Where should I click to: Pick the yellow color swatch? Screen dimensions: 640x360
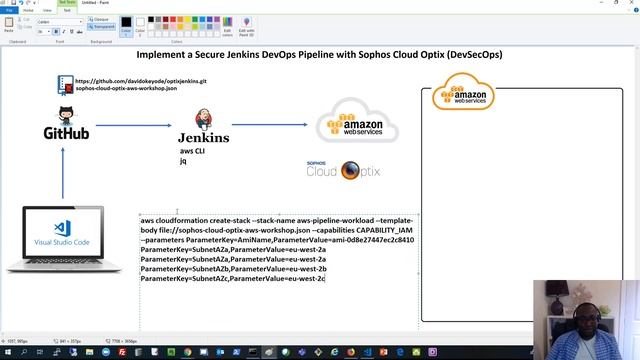188,19
